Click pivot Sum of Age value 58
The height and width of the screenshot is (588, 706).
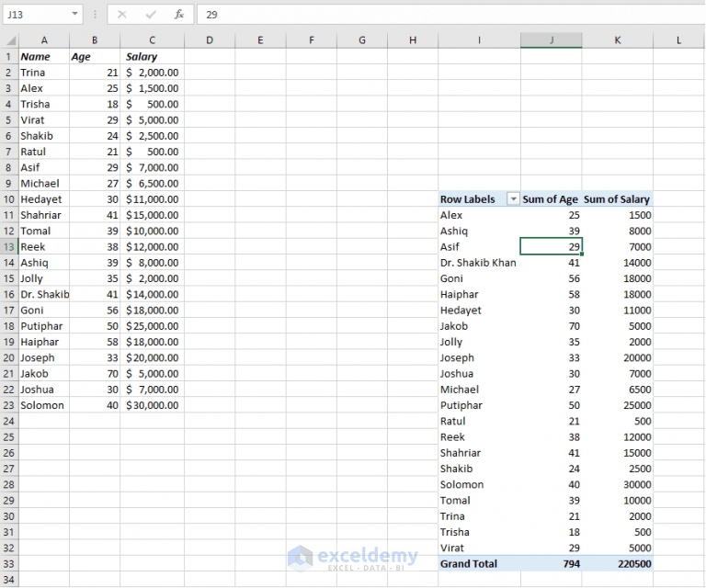(x=552, y=294)
